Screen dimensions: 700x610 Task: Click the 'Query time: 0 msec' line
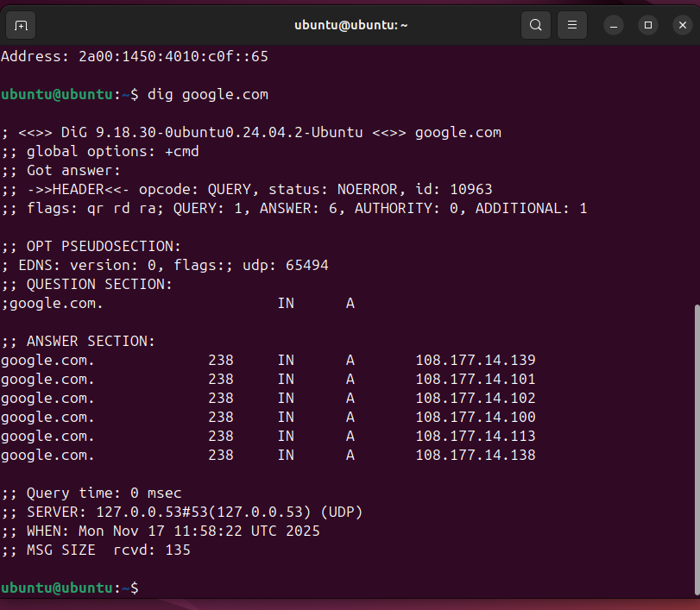(x=104, y=493)
